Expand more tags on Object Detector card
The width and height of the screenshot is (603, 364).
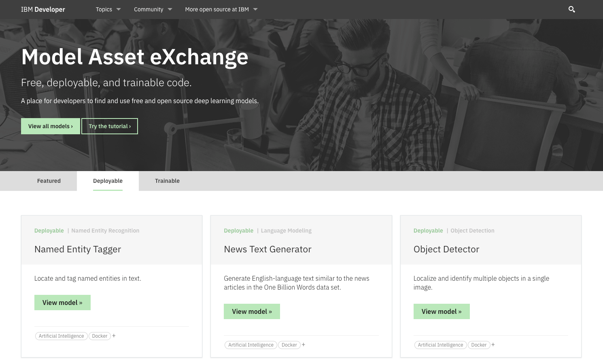[x=493, y=345]
